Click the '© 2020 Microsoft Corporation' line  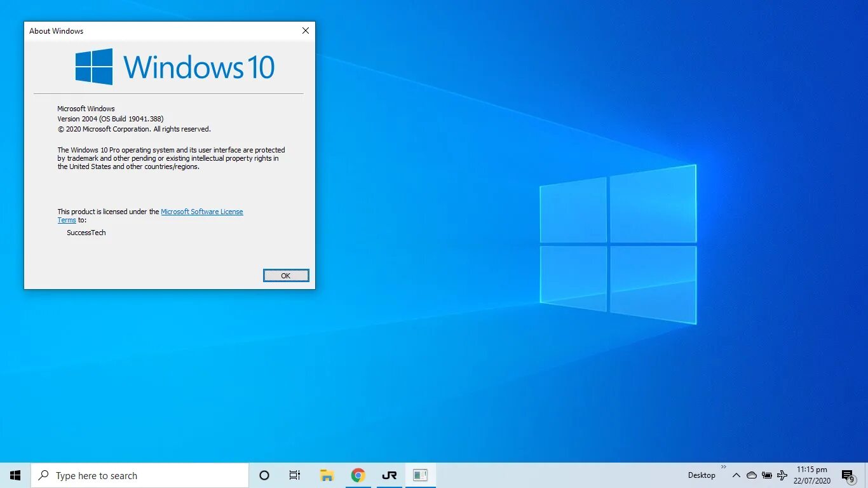(x=134, y=129)
